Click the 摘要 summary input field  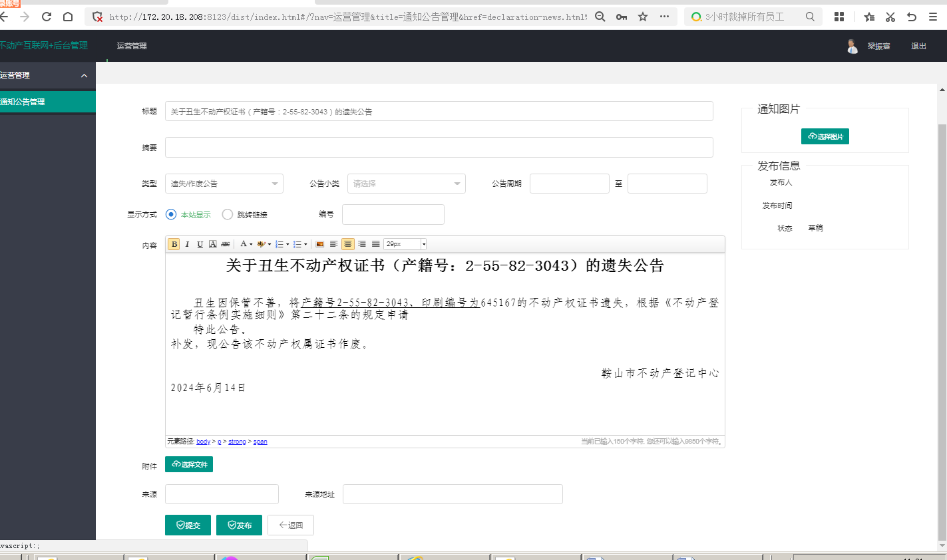439,147
